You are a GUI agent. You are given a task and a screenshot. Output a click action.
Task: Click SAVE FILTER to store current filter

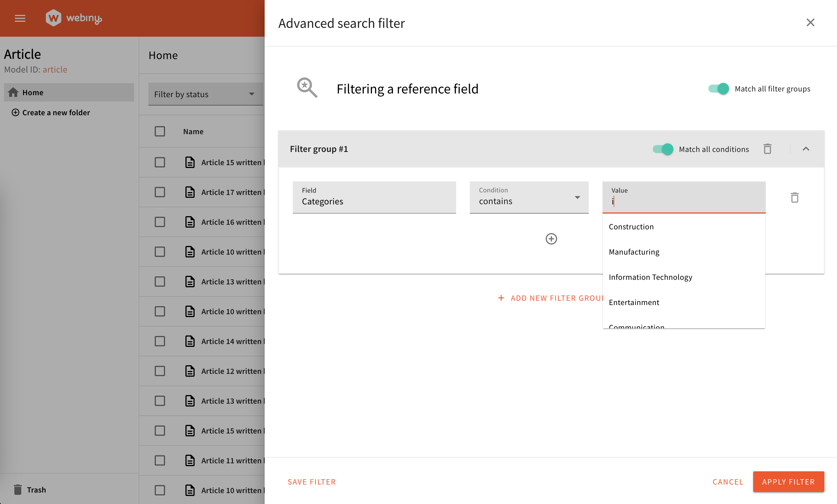pyautogui.click(x=311, y=481)
